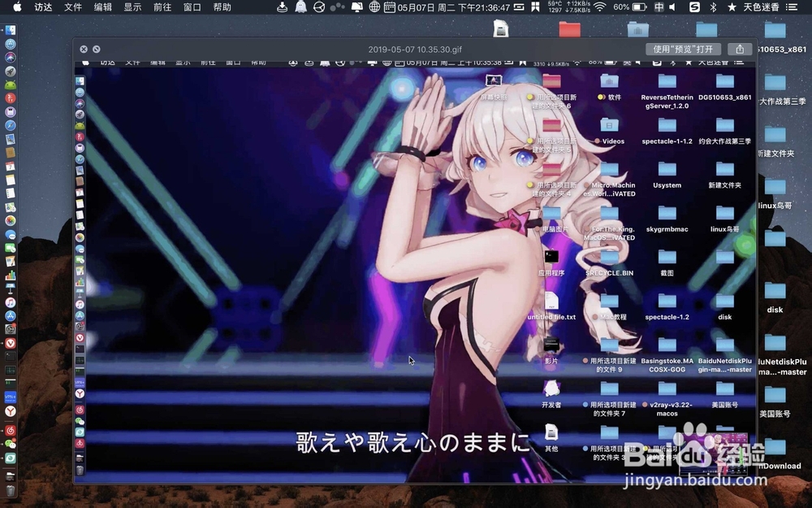The image size is (812, 508).
Task: Open the Apple menu
Action: tap(17, 7)
